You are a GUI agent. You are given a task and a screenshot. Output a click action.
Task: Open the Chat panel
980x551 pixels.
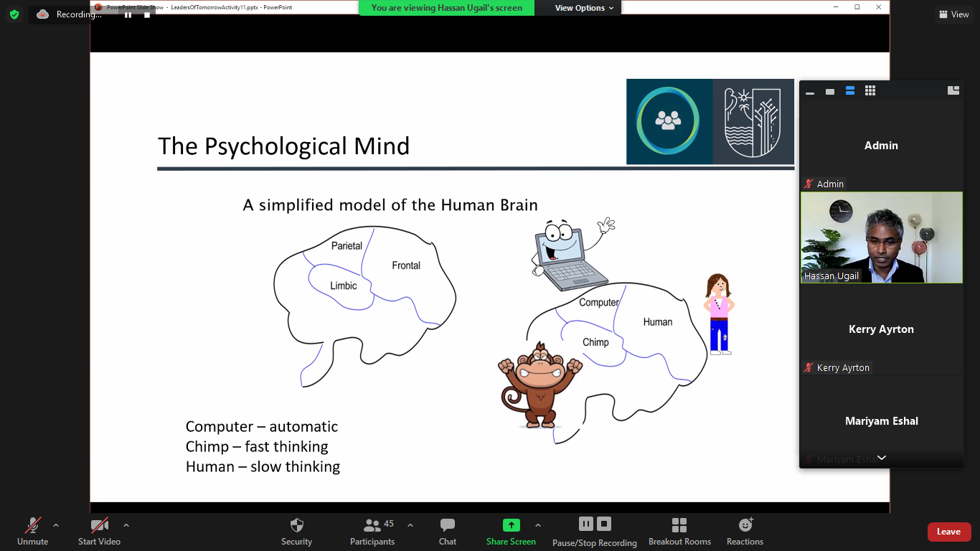pos(448,532)
